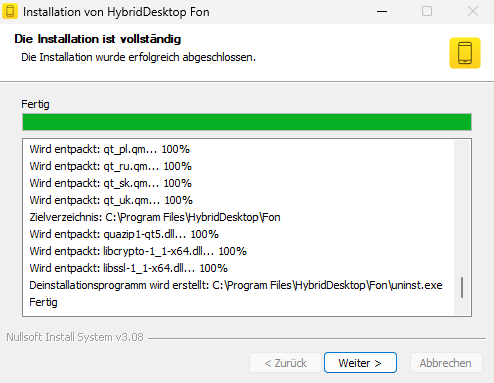Click the yellow phone icon in title bar

click(x=10, y=11)
